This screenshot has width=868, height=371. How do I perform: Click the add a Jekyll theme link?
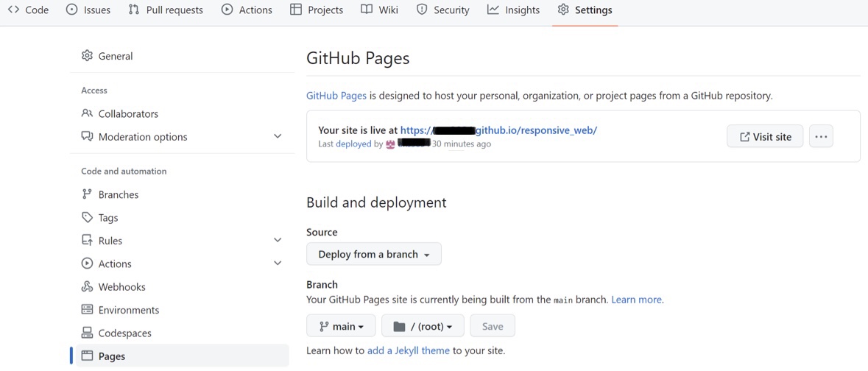pyautogui.click(x=409, y=350)
